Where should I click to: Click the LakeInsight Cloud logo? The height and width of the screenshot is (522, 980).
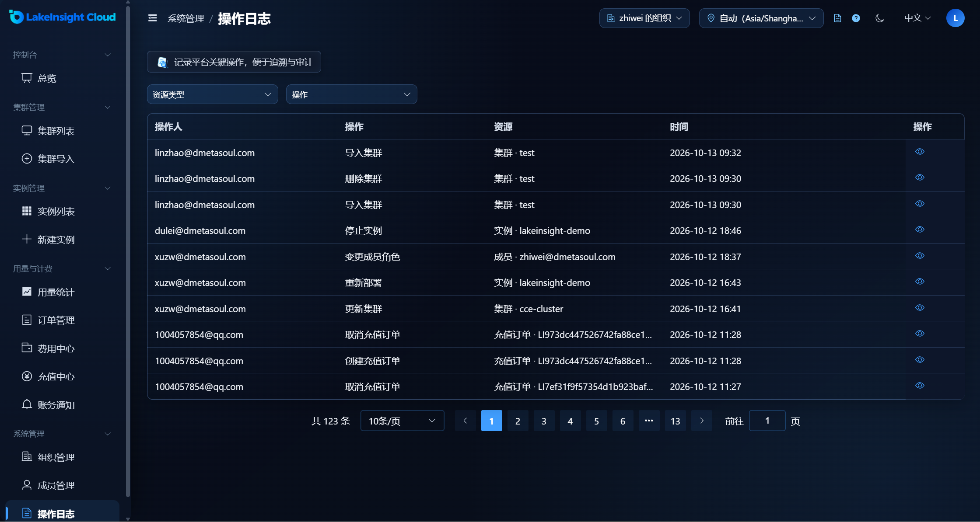coord(62,17)
